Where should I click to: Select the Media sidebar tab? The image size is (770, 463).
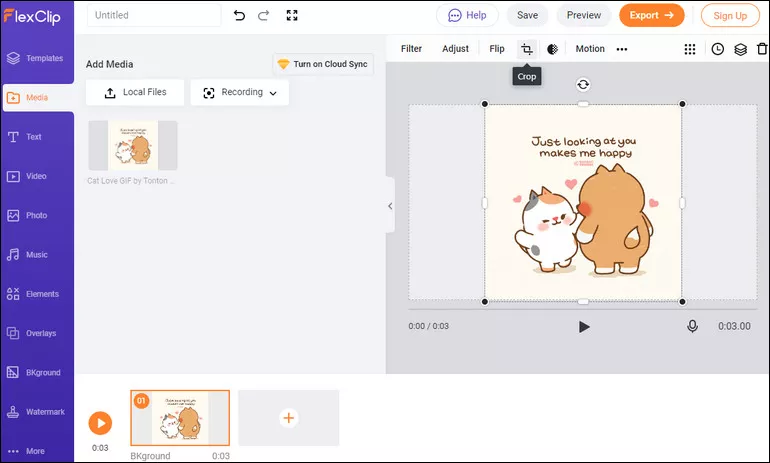[x=37, y=97]
